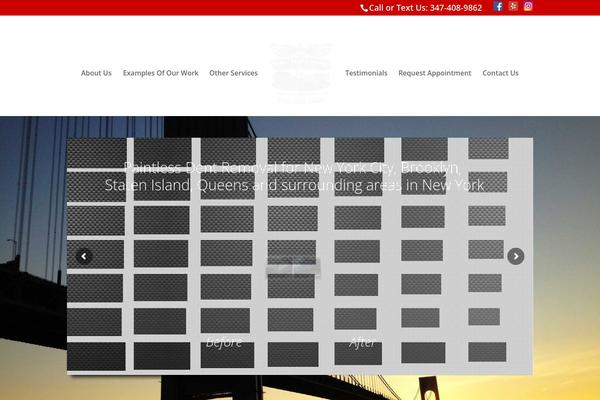Image resolution: width=600 pixels, height=400 pixels.
Task: Click the 'Before' caption on slider
Action: [x=224, y=342]
